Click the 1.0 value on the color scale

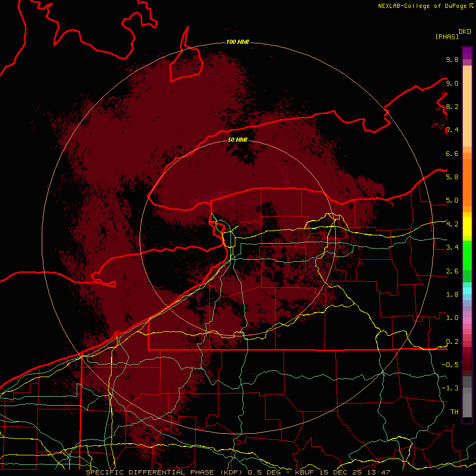[x=452, y=317]
